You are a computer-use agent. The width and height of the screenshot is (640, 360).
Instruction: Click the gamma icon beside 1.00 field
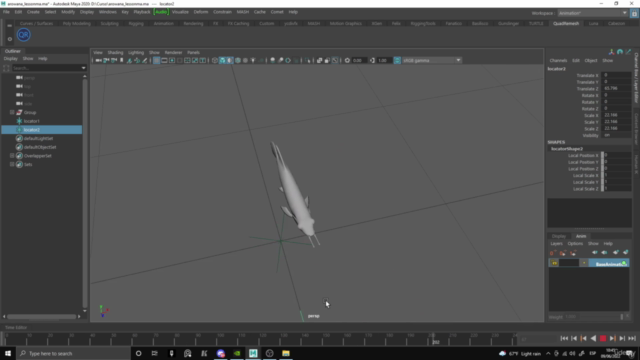pos(372,60)
